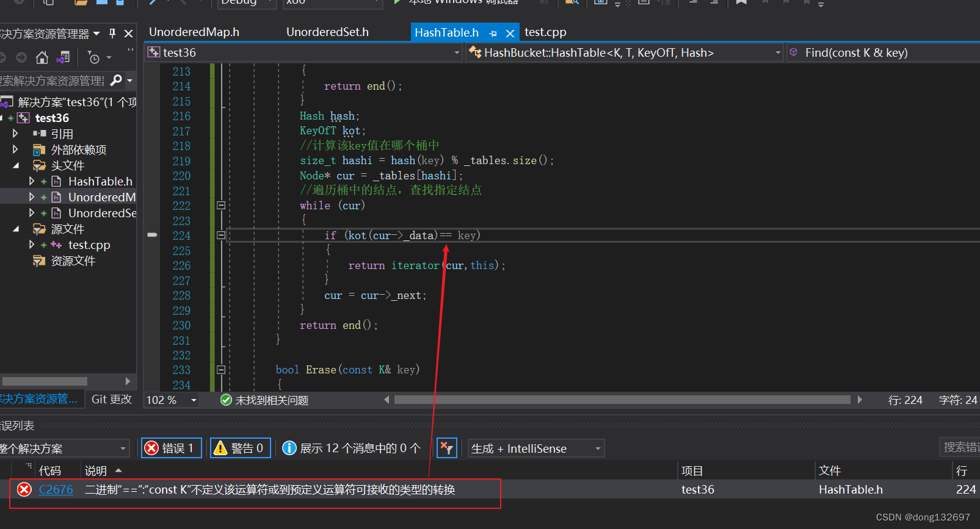Viewport: 980px width, 529px height.
Task: Click the HashTable.h file icon in tree
Action: pos(56,181)
